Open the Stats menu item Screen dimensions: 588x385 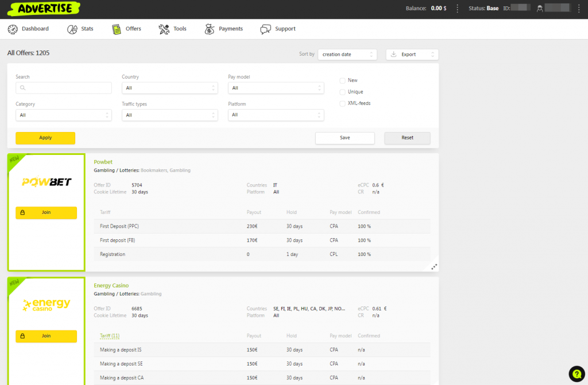(80, 29)
